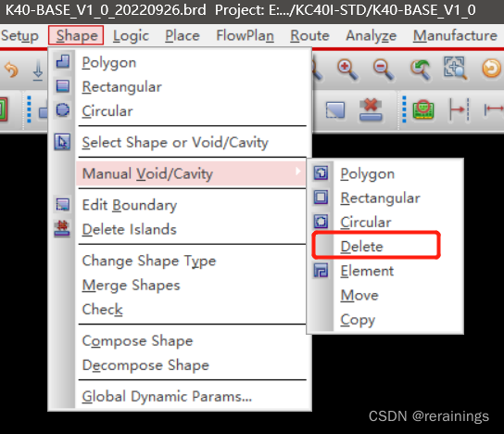Click the Zoom Fit toolbar icon

455,68
